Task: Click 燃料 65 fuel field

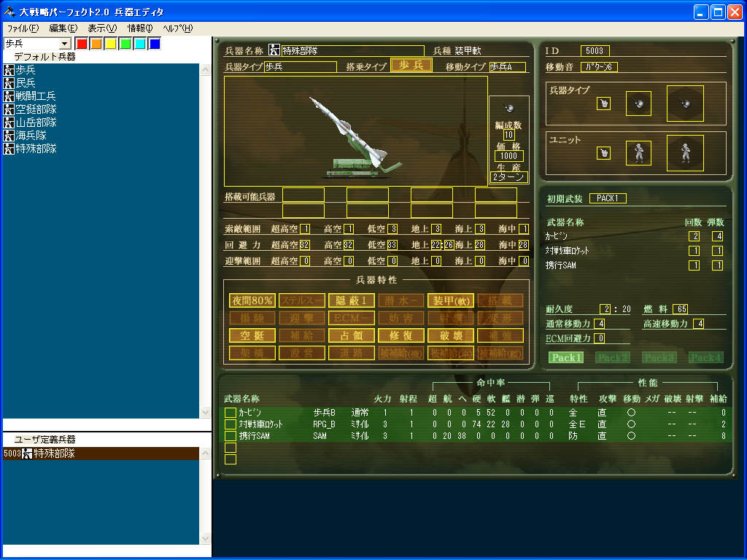Action: [681, 309]
